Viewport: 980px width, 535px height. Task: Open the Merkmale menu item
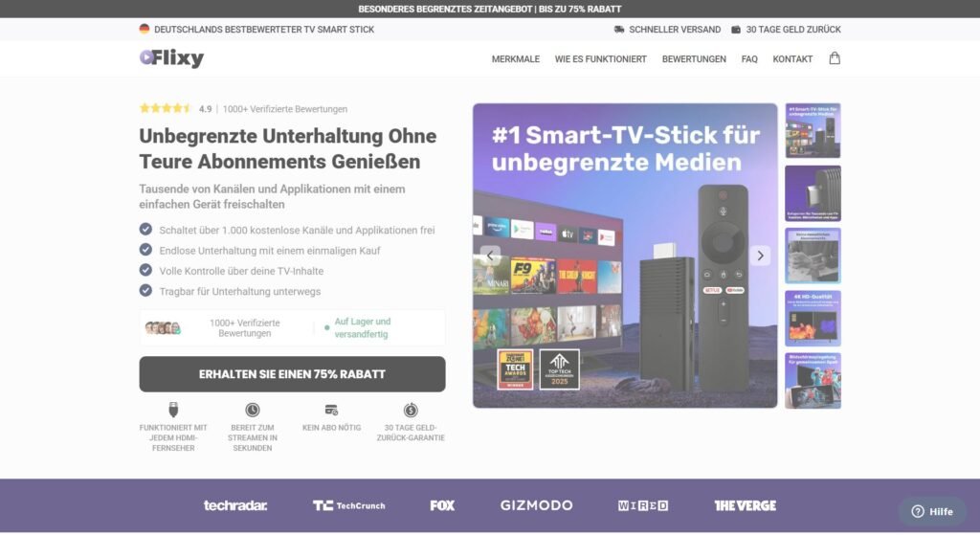(516, 59)
